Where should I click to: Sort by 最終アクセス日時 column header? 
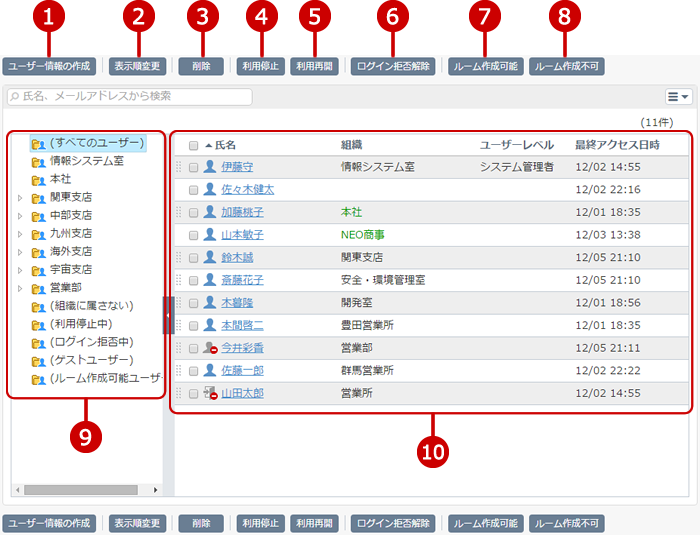tap(617, 145)
